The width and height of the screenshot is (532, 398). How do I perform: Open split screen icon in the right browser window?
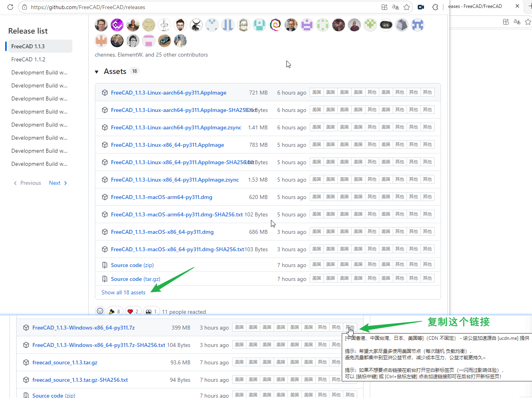(x=506, y=22)
